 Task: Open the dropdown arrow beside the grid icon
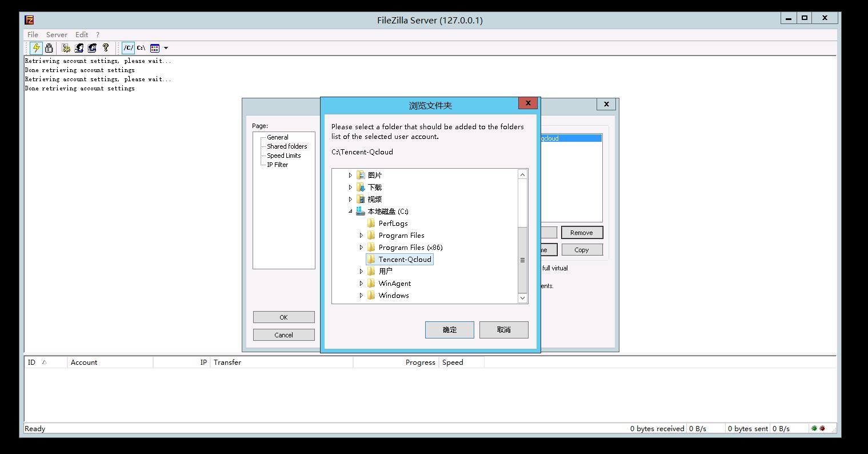166,48
